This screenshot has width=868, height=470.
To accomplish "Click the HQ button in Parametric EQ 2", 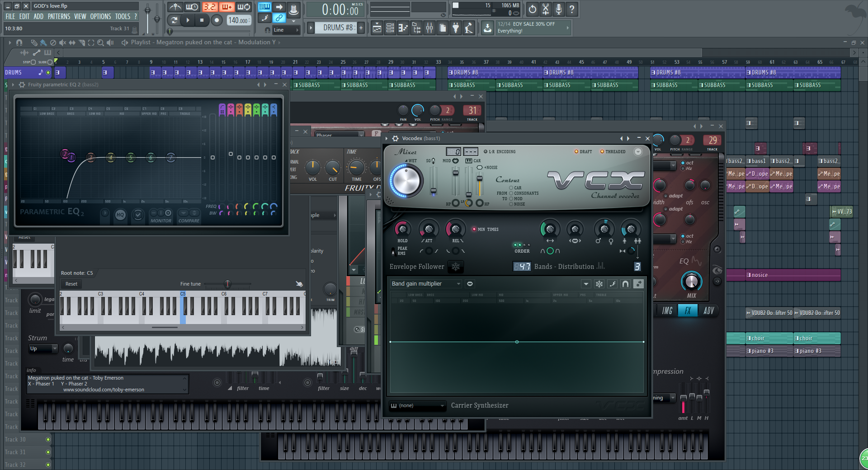I will 120,215.
